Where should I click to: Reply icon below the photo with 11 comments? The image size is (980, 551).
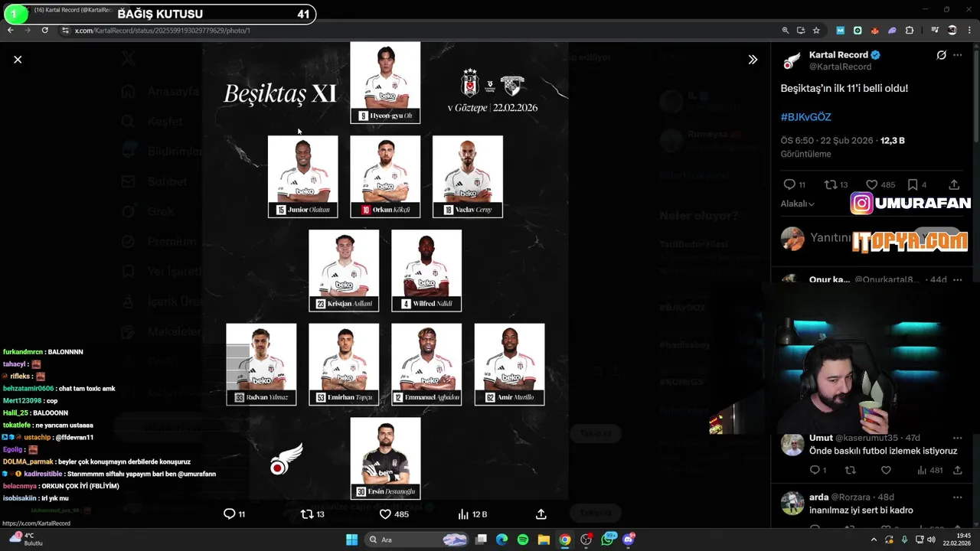[x=229, y=514]
